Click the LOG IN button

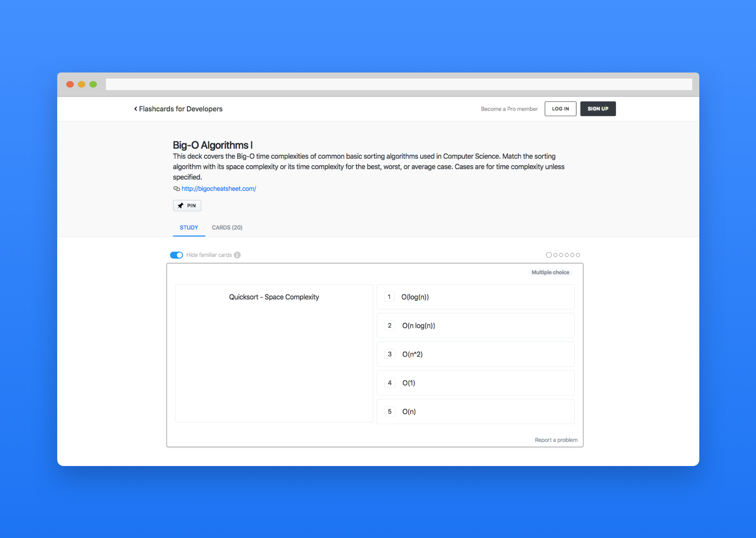(560, 109)
